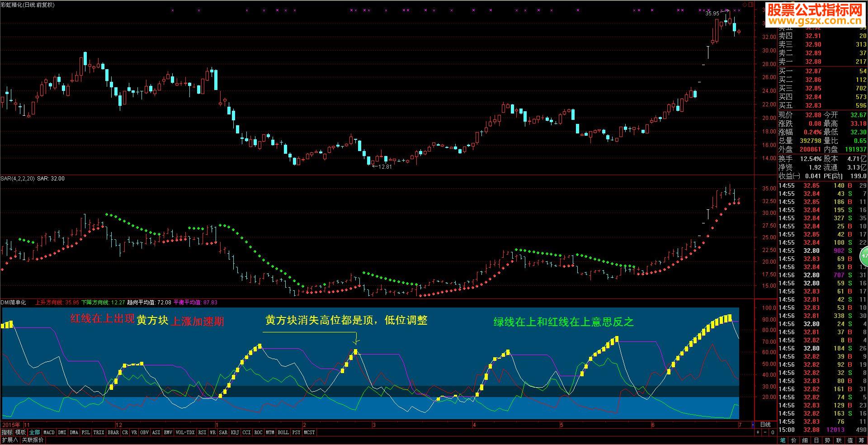This screenshot has height=445, width=868.
Task: Click the 总量 392798 value
Action: [x=810, y=141]
